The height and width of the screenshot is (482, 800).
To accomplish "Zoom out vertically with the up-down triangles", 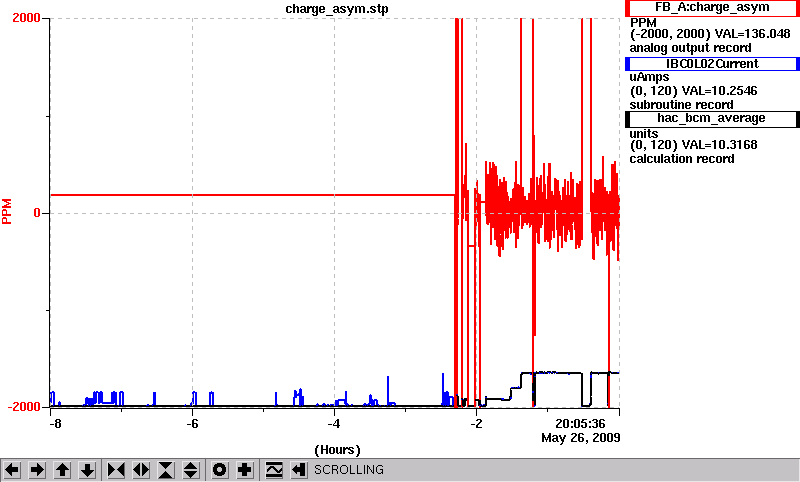I will point(191,470).
